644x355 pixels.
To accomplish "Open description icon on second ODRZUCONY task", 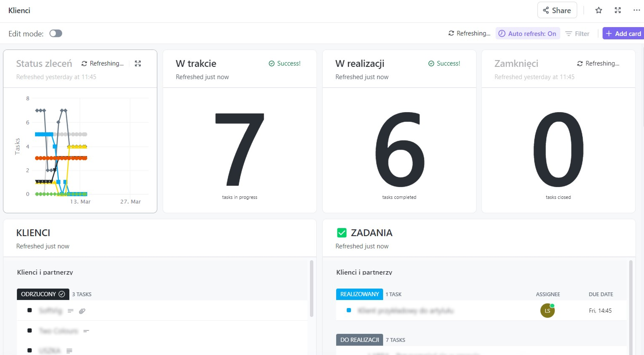I will pyautogui.click(x=86, y=331).
